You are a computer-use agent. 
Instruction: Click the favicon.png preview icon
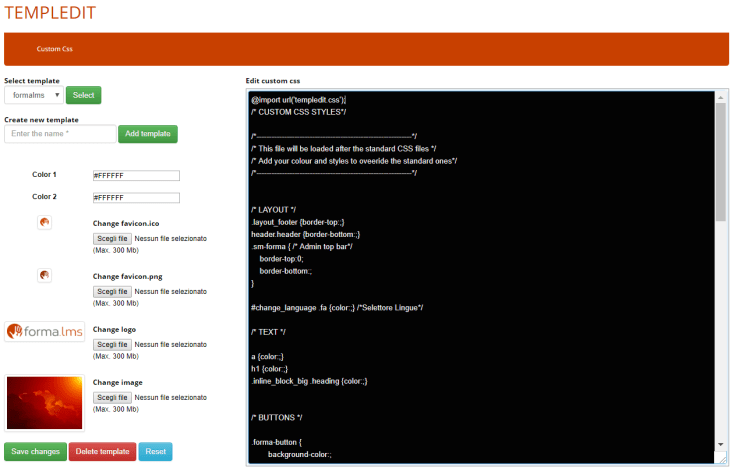click(44, 275)
